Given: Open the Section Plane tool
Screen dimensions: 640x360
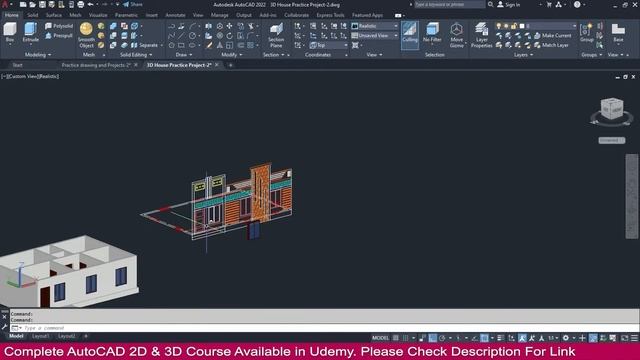Looking at the screenshot, I should point(276,35).
